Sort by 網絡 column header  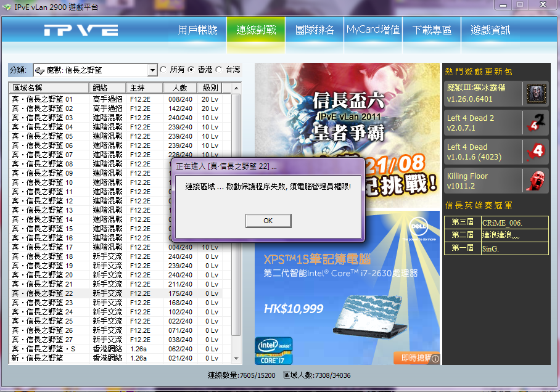pos(107,88)
